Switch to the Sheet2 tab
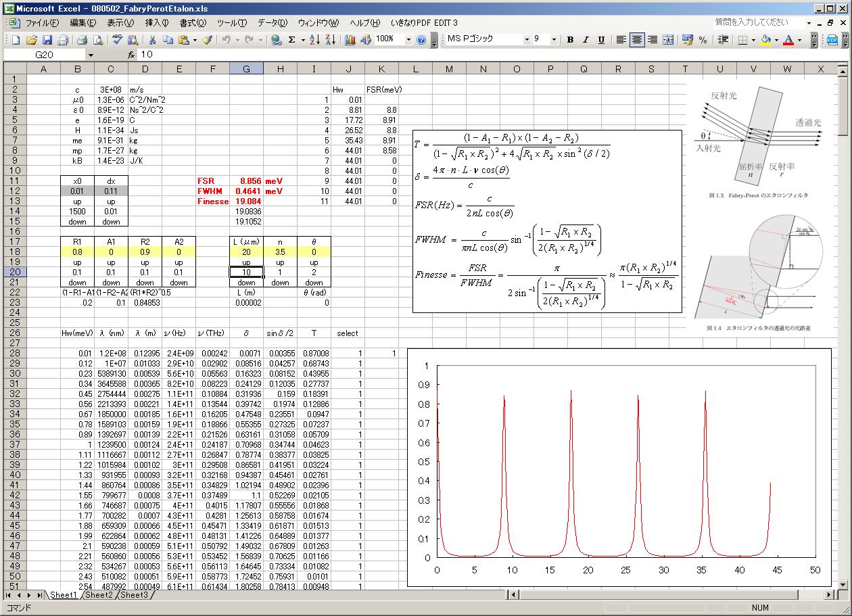852x616 pixels. coord(99,595)
